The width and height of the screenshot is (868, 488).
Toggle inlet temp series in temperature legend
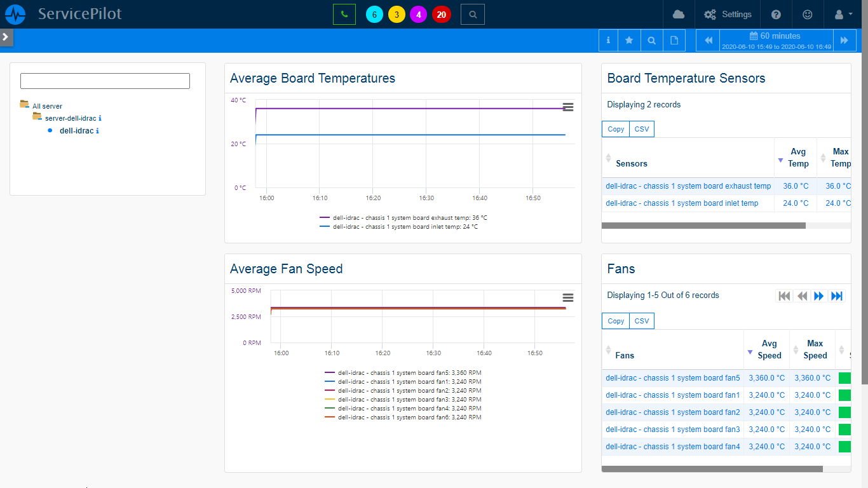pyautogui.click(x=404, y=227)
